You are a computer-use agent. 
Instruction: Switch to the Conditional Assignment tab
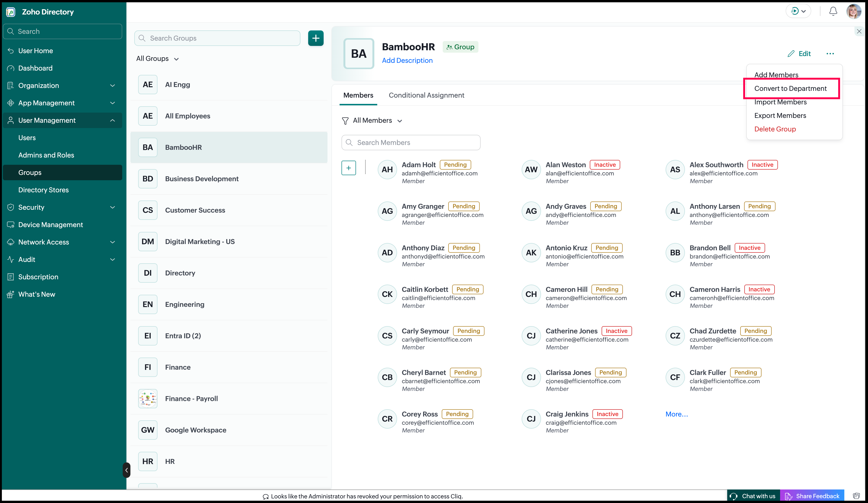point(427,95)
